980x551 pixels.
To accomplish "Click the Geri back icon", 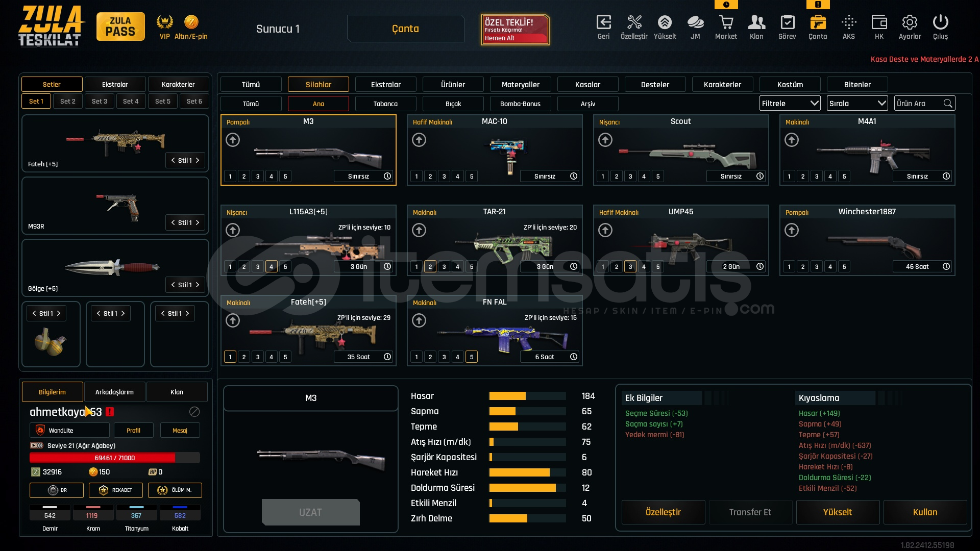I will tap(603, 22).
